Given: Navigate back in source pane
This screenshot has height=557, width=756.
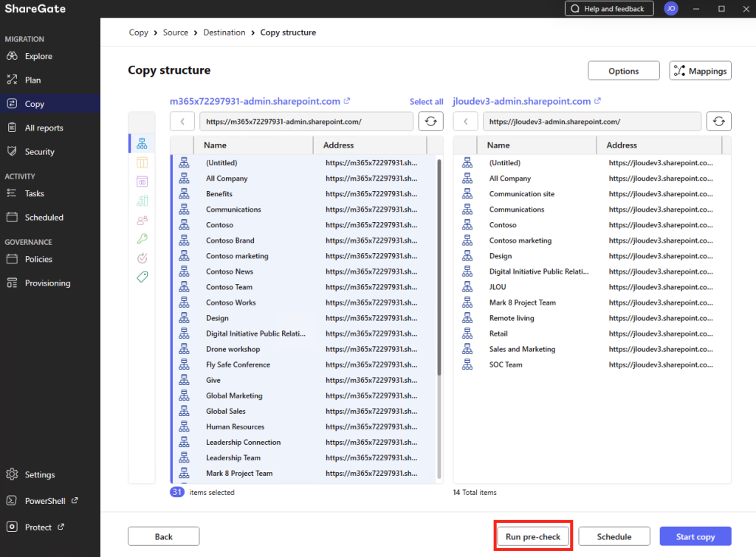Looking at the screenshot, I should 182,122.
